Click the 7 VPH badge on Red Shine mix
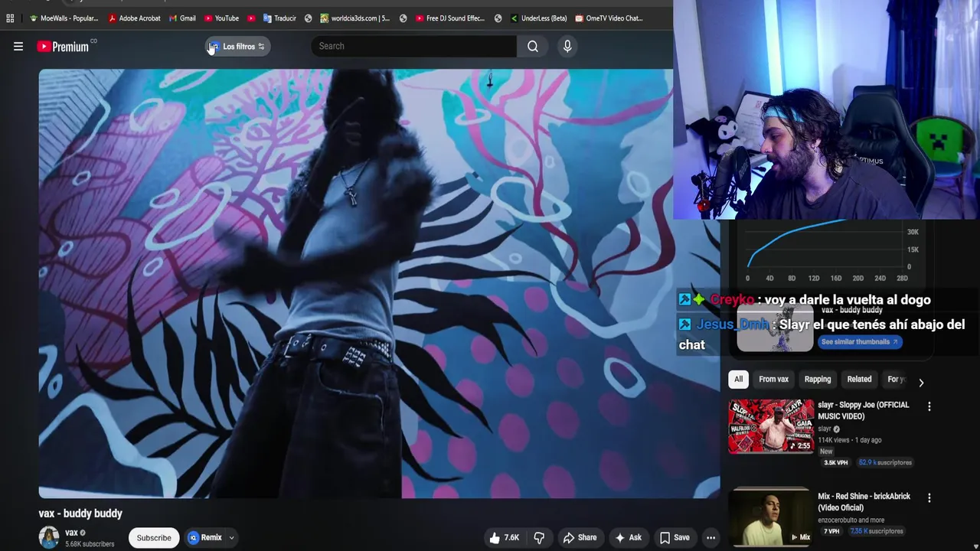This screenshot has height=551, width=980. pyautogui.click(x=831, y=531)
